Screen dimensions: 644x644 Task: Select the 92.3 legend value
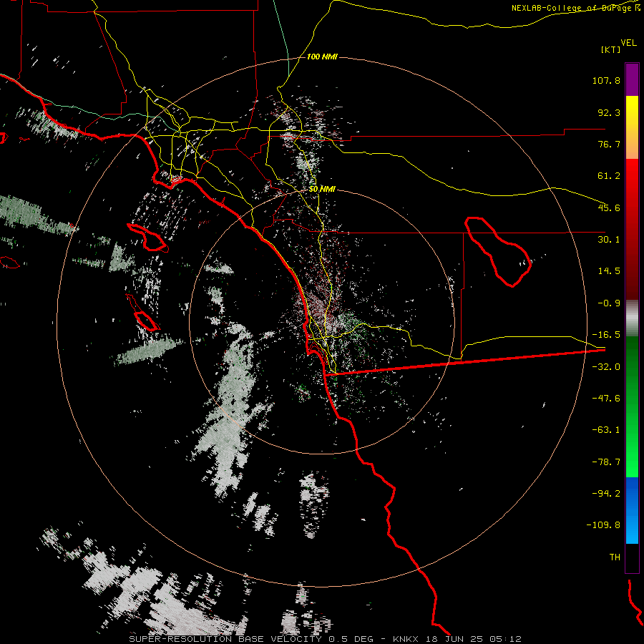(x=609, y=112)
